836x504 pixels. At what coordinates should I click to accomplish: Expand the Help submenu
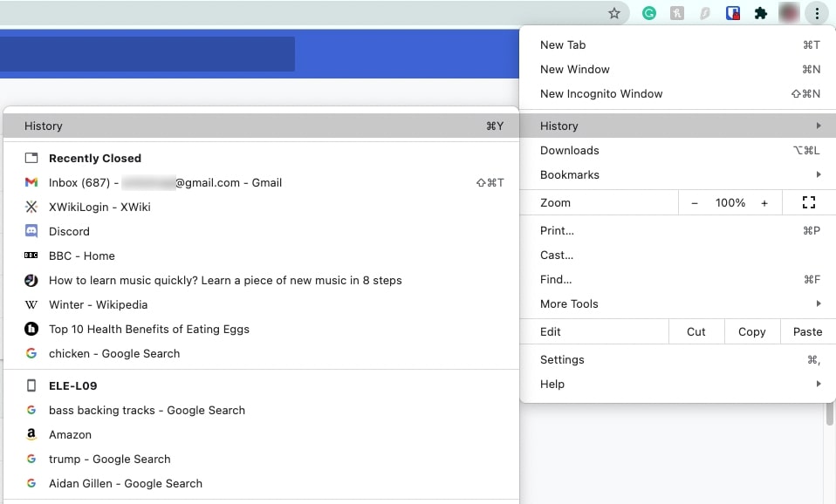pos(678,385)
